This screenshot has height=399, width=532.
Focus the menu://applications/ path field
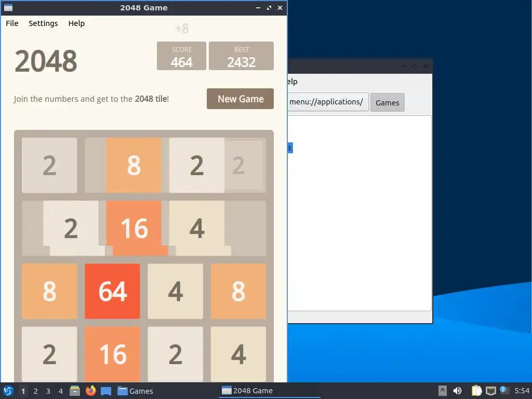pos(328,102)
